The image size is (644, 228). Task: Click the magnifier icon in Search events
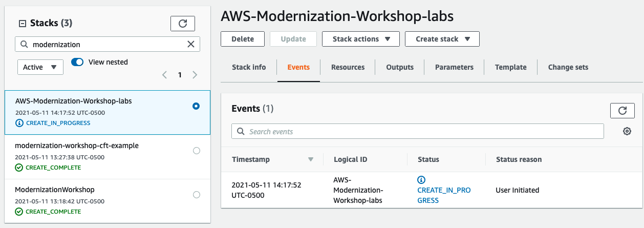241,132
